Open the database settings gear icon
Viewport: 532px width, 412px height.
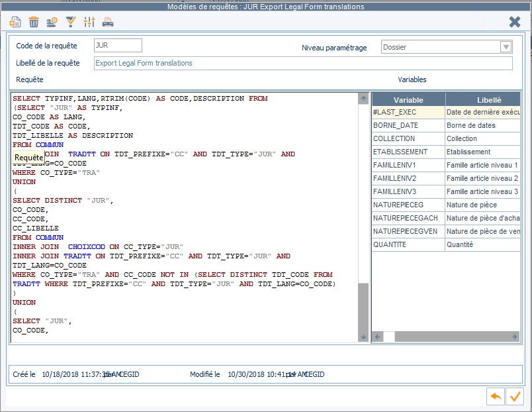[52, 22]
